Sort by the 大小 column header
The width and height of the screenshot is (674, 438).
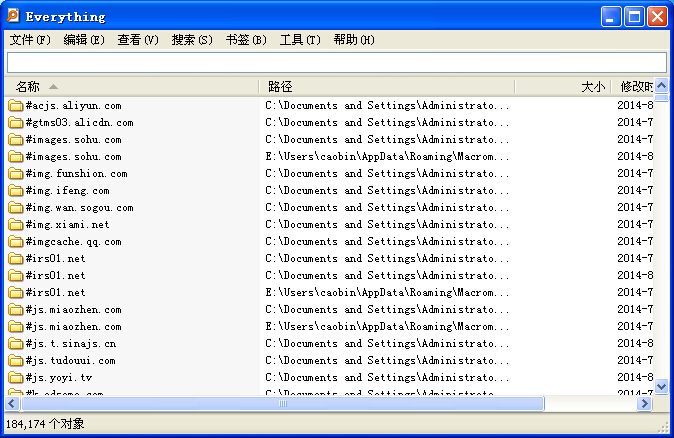point(563,87)
